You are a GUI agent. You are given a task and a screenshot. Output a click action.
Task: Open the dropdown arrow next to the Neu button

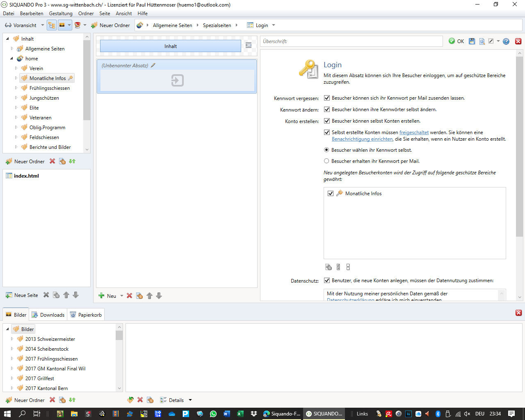point(121,296)
